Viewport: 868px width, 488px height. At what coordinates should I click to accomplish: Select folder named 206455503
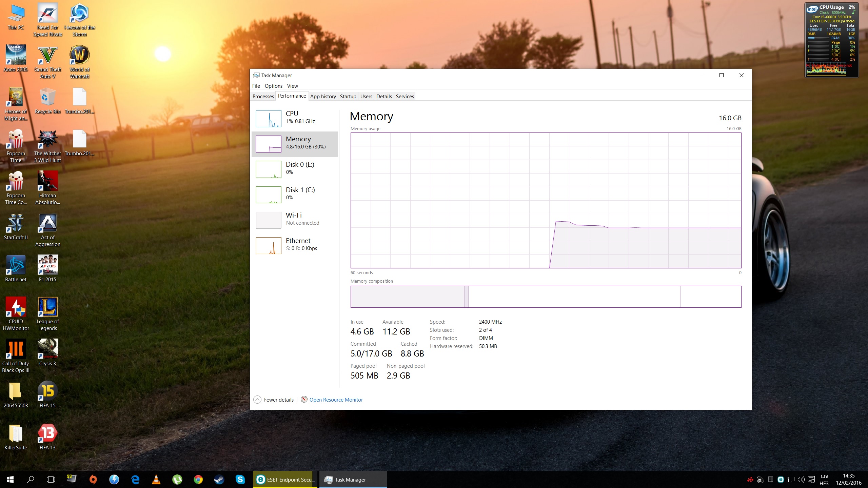coord(16,395)
